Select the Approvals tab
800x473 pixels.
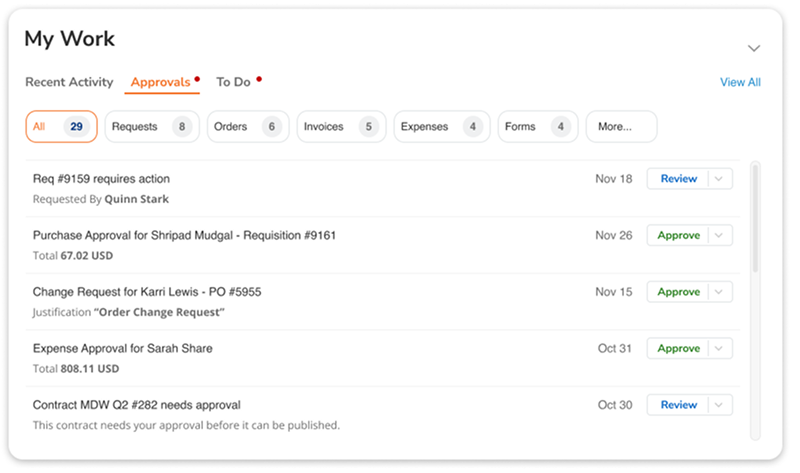coord(160,82)
